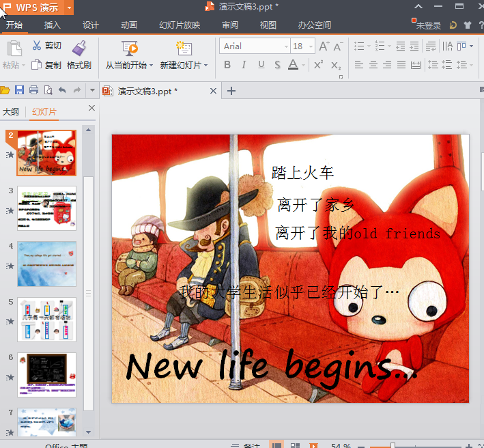Open the 动画 ribbon tab
Image resolution: width=484 pixels, height=448 pixels.
pyautogui.click(x=129, y=25)
